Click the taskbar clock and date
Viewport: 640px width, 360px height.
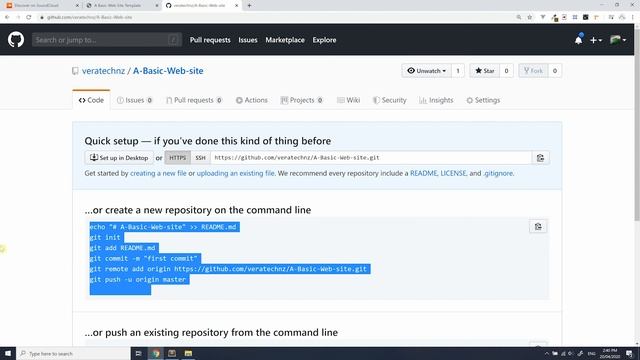(x=610, y=353)
